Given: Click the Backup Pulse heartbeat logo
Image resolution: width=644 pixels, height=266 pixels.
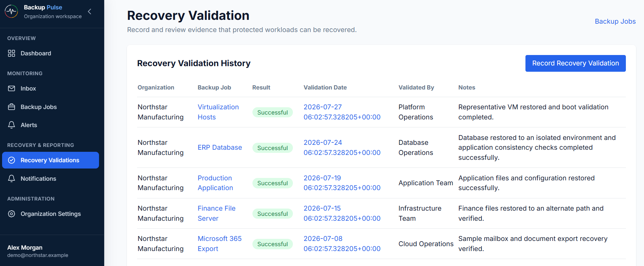Looking at the screenshot, I should click(x=12, y=11).
